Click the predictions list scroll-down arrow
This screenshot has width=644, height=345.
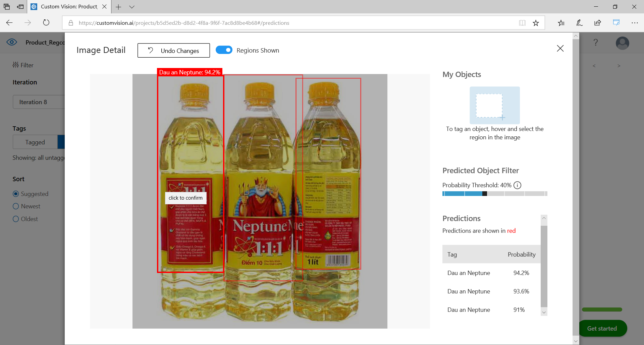coord(544,312)
